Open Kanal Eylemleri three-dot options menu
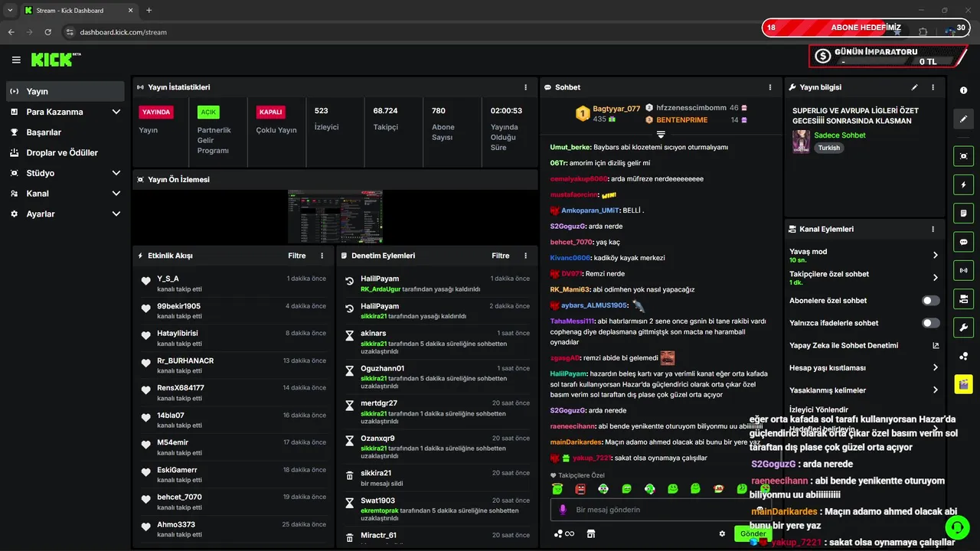 coord(933,229)
